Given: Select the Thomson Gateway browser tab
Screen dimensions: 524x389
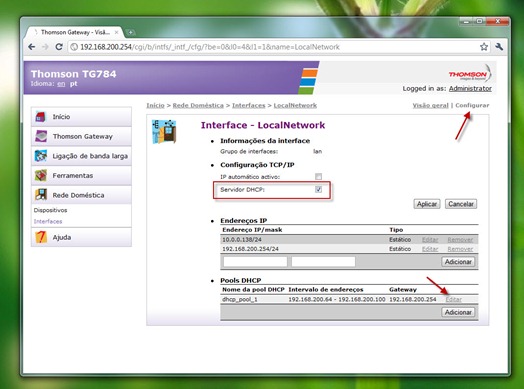Looking at the screenshot, I should point(75,32).
